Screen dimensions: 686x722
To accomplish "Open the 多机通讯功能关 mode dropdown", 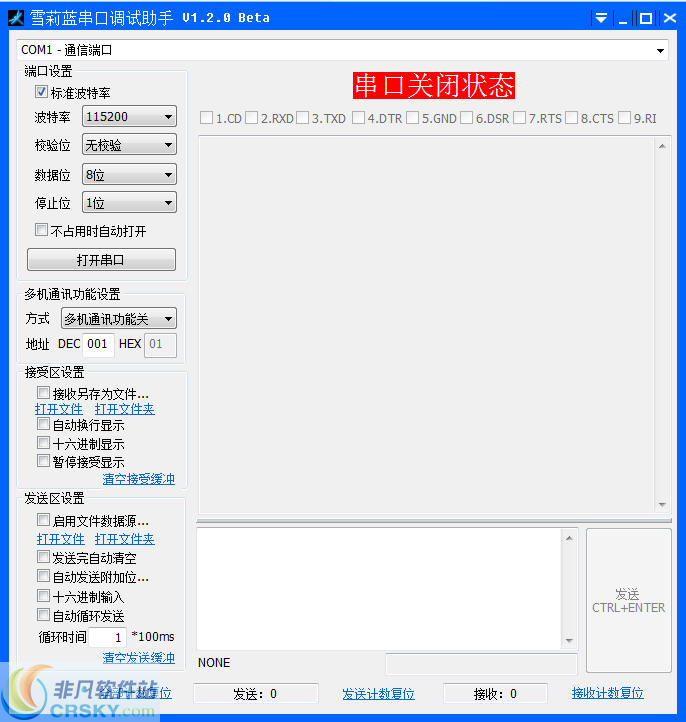I will [119, 319].
